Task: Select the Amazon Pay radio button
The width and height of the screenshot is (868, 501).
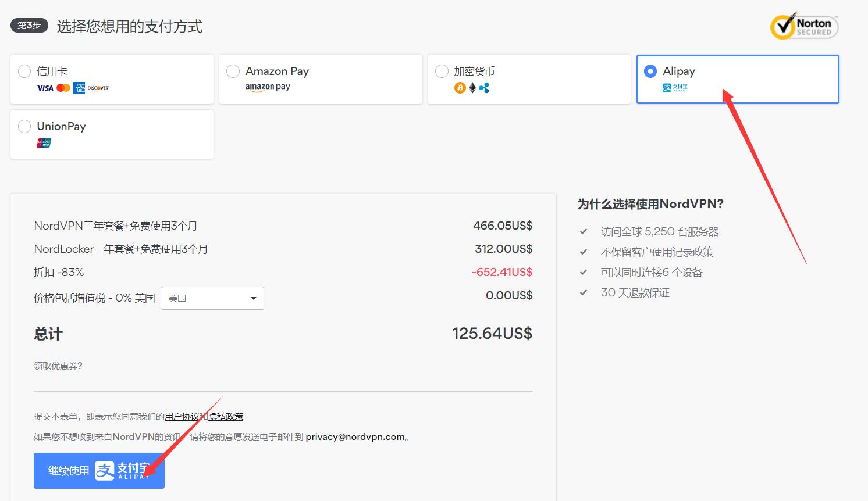Action: pos(233,71)
